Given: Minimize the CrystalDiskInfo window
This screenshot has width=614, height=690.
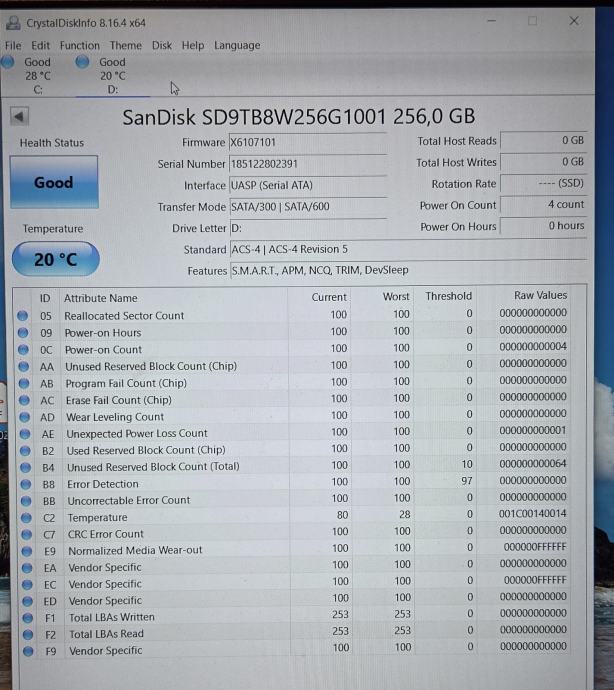Looking at the screenshot, I should coord(492,21).
